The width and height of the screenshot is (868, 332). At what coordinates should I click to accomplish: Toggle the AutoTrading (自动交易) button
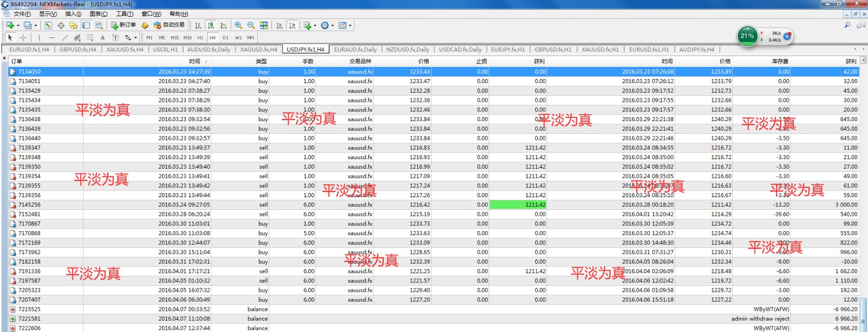[169, 25]
